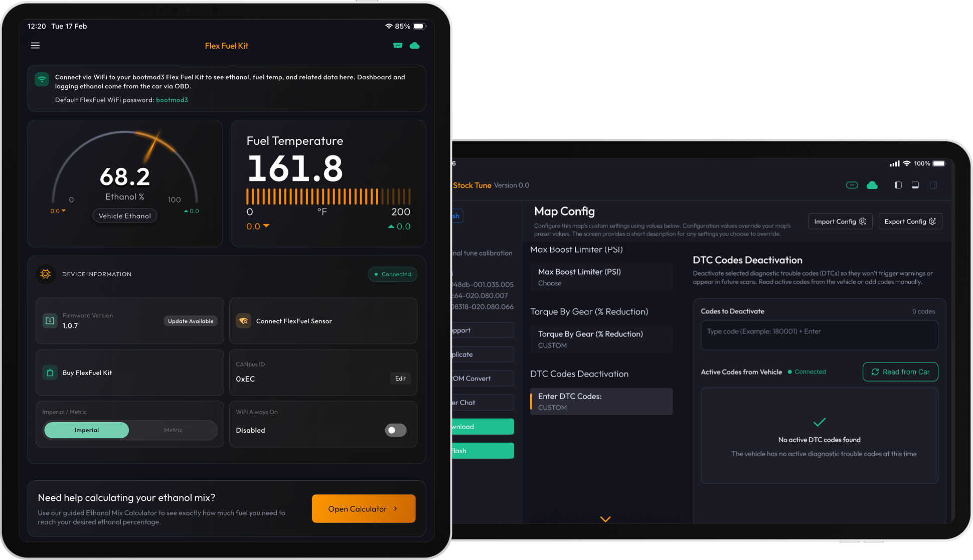
Task: Choose a Max Boost Limiter (PSI) value
Action: click(x=601, y=277)
